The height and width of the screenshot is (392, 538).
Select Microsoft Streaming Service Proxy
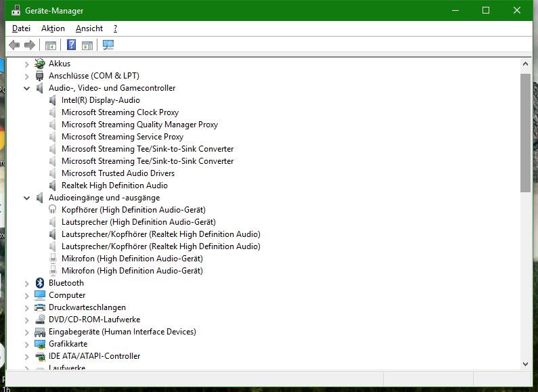pos(122,137)
